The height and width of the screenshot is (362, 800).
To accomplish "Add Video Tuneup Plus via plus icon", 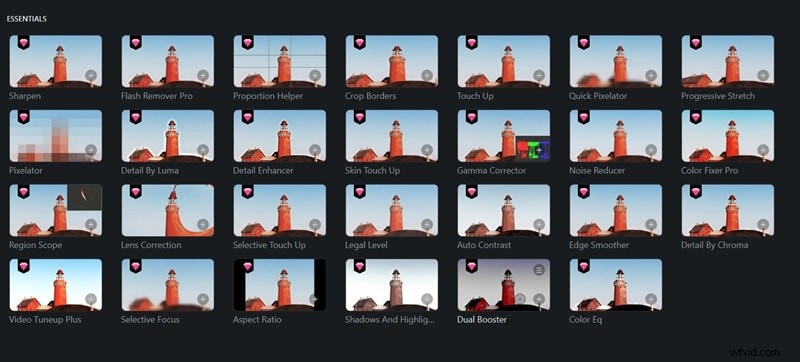I will click(91, 299).
